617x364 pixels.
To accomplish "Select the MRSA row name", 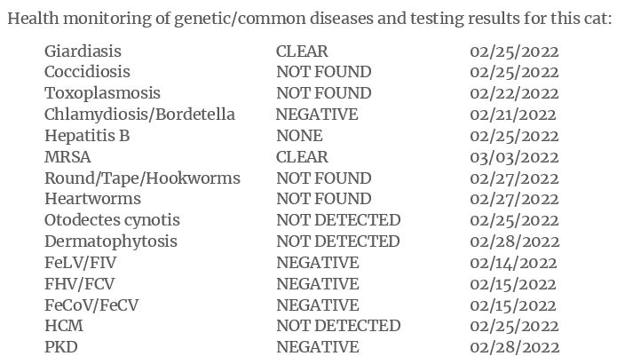I will 62,157.
